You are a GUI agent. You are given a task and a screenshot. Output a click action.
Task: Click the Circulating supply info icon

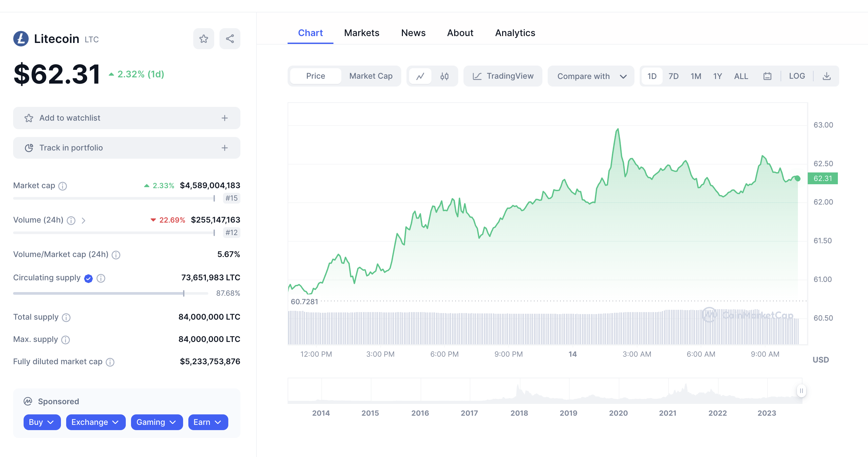point(101,278)
